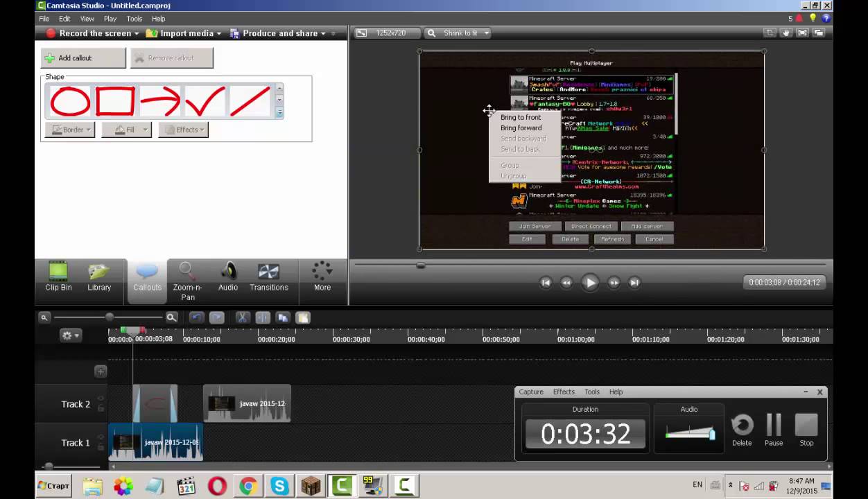This screenshot has width=868, height=499.
Task: Click the Split timeline tool
Action: [x=263, y=317]
